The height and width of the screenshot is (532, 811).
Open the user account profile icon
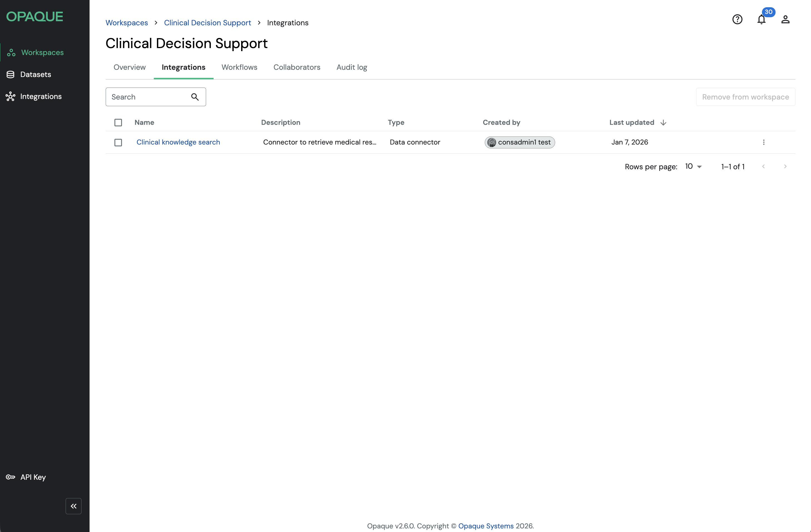click(785, 19)
